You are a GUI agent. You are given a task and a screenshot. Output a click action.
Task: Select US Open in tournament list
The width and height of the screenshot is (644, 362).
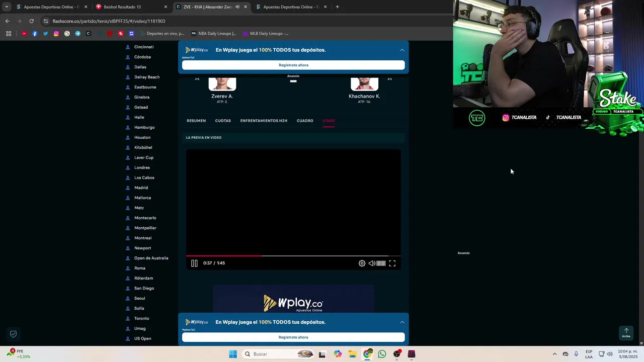(142, 338)
